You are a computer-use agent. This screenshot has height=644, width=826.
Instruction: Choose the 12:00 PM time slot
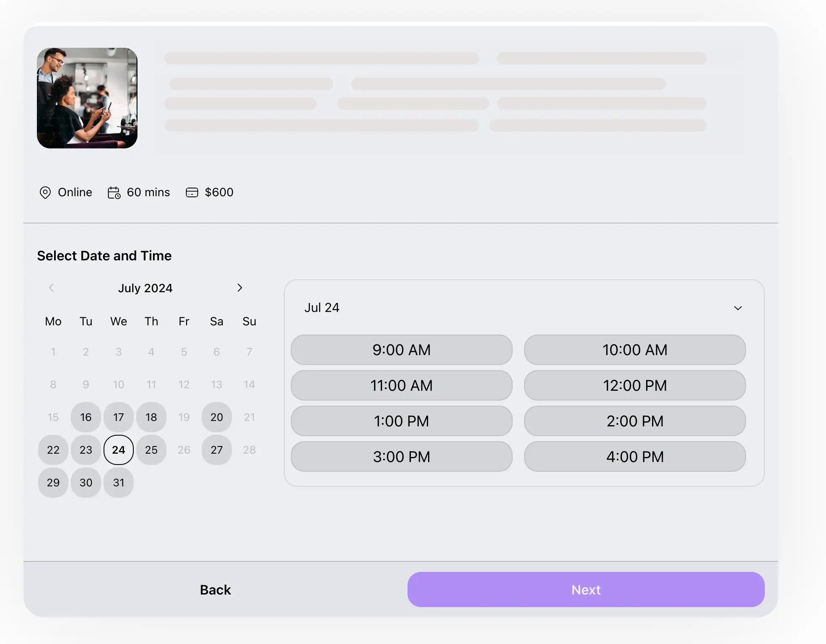[634, 385]
